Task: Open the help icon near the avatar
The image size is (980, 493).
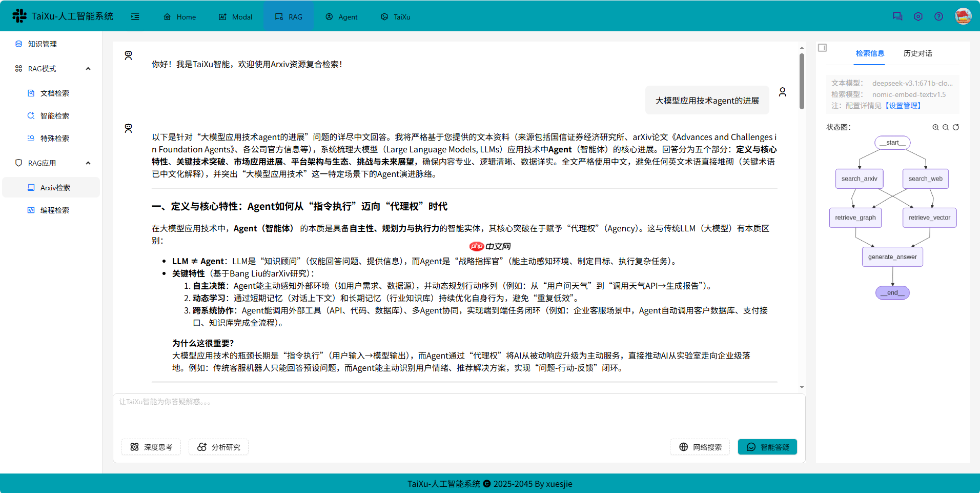Action: (x=939, y=16)
